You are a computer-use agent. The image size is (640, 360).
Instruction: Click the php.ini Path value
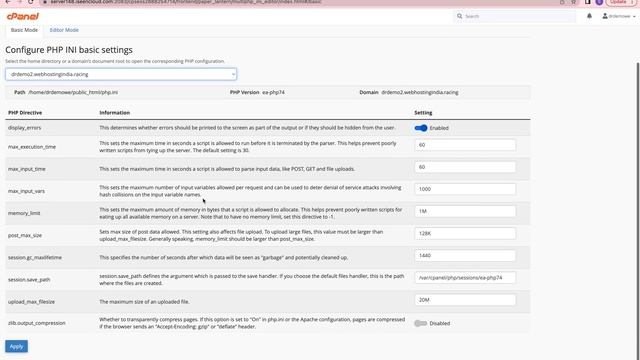point(73,92)
